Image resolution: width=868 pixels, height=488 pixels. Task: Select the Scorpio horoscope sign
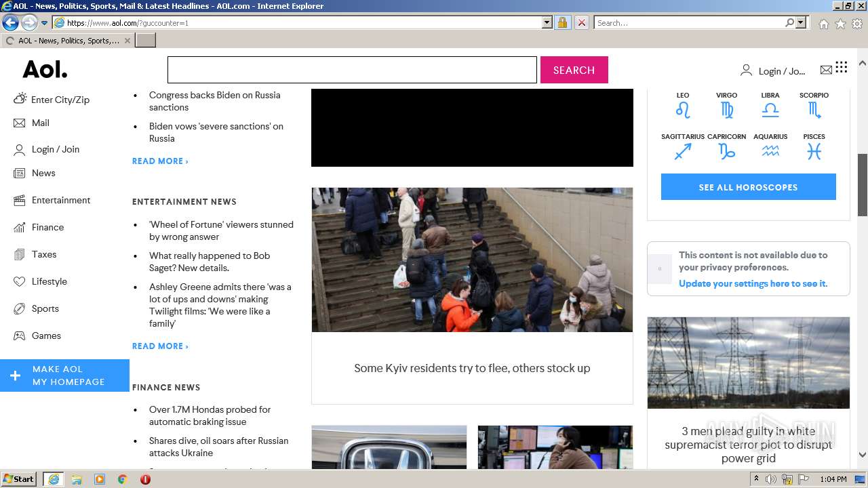point(814,105)
